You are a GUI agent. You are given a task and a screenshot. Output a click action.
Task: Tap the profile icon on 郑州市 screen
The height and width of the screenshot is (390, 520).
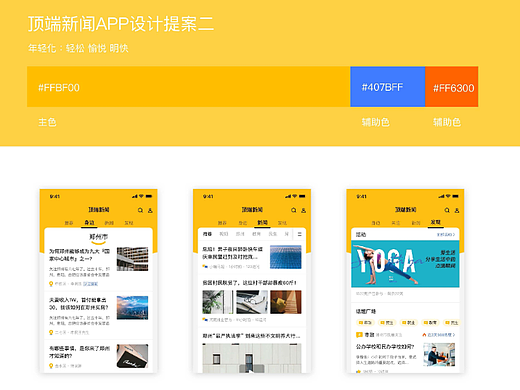coord(150,210)
